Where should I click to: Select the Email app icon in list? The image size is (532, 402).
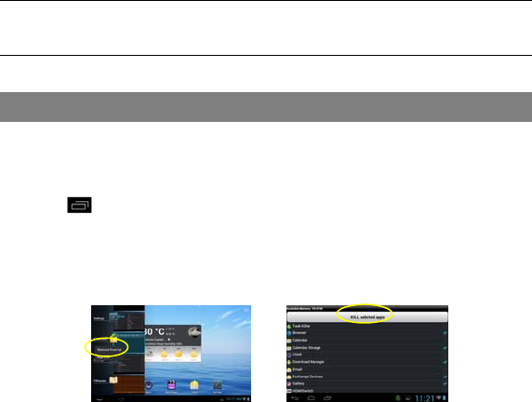pos(289,369)
